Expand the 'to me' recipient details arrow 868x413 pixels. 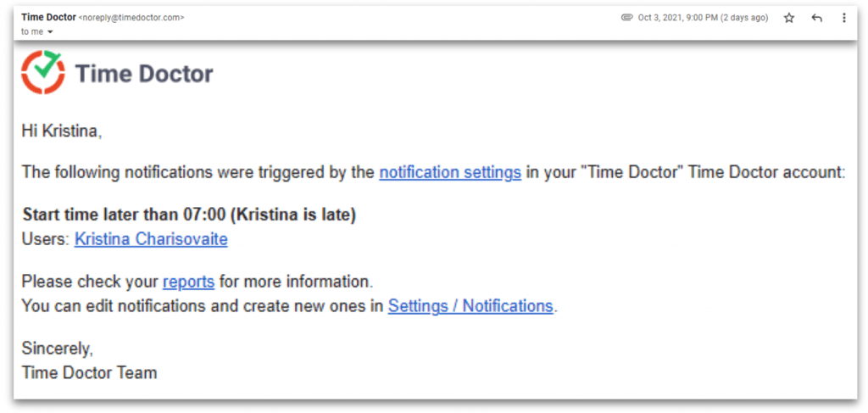pos(50,32)
